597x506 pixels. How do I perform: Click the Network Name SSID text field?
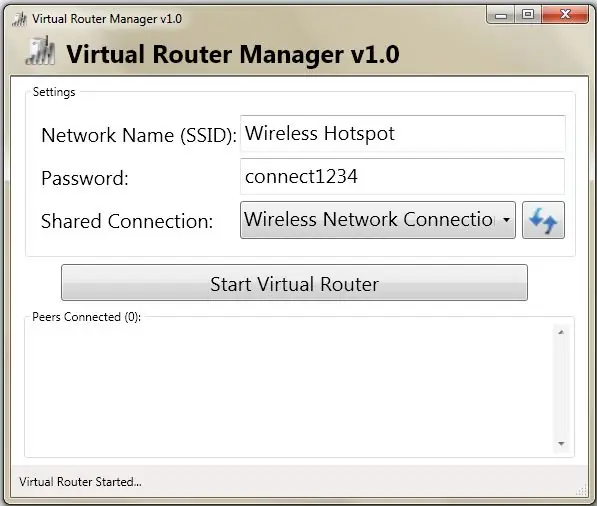click(x=403, y=134)
